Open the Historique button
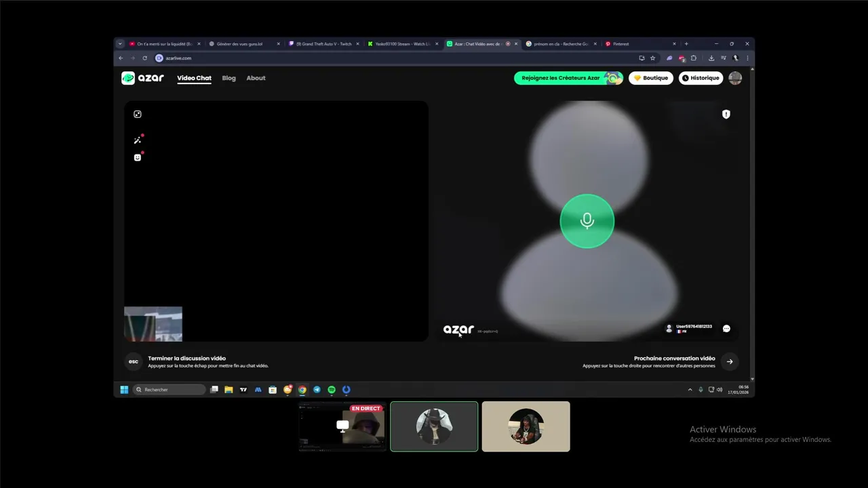 pos(701,78)
